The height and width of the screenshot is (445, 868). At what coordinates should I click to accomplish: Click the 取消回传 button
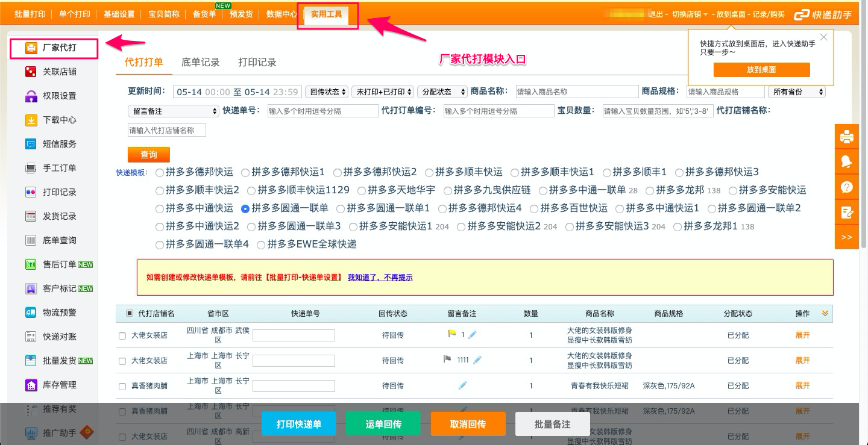[x=468, y=424]
